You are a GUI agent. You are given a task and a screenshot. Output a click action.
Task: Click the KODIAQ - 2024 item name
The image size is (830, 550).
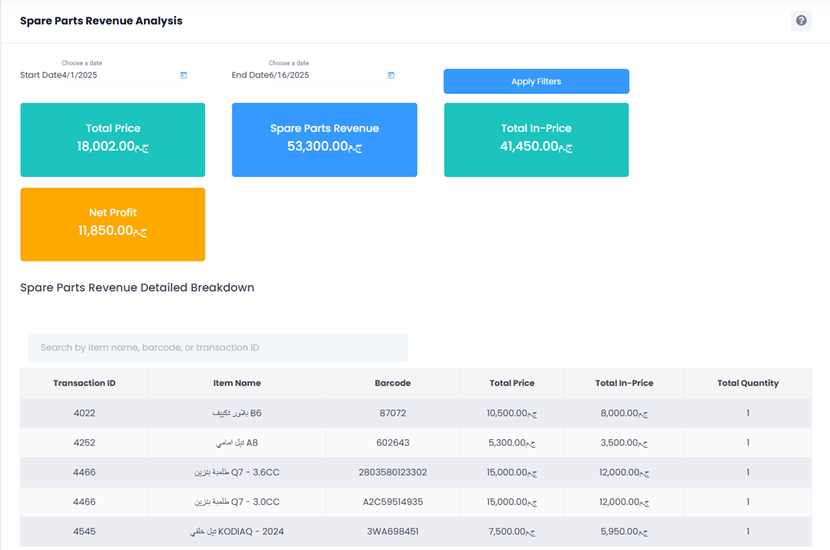(x=237, y=531)
